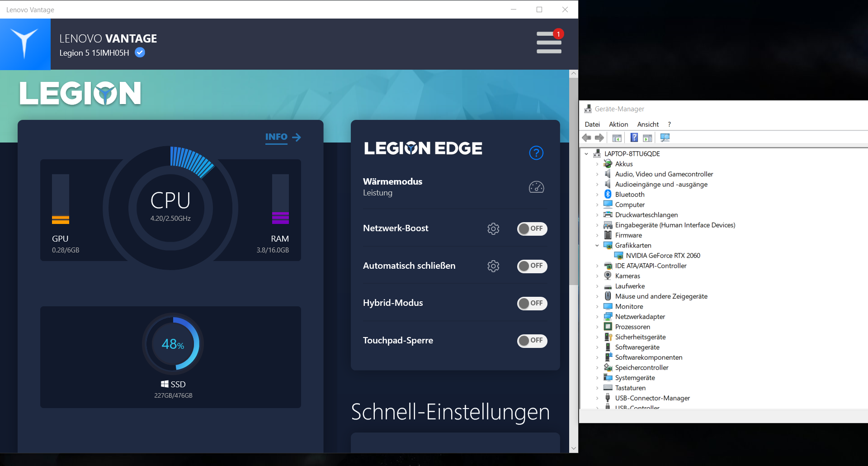Screen dimensions: 868x466
Task: Expand the Softwaregeräte node
Action: pyautogui.click(x=597, y=347)
